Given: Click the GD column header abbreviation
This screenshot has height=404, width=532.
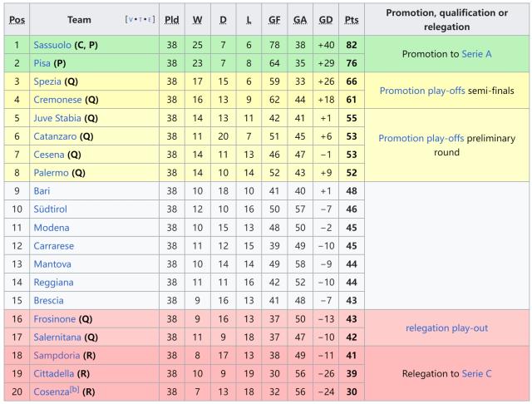Looking at the screenshot, I should point(326,19).
